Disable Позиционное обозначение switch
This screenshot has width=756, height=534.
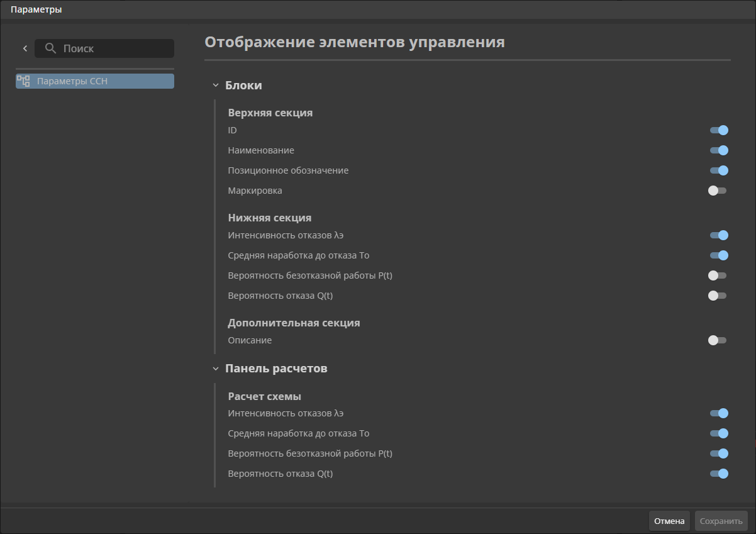point(719,170)
